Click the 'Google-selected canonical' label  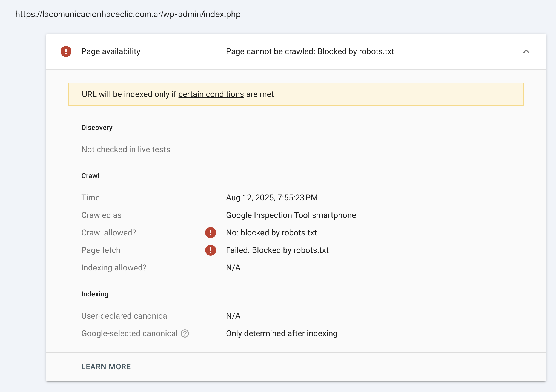coord(130,333)
